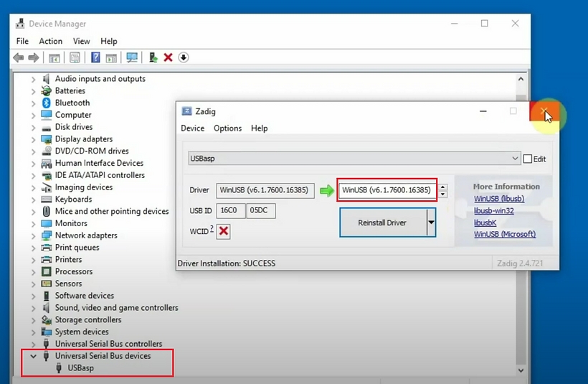Click the circled down-arrow toolbar icon
The width and height of the screenshot is (588, 384).
(184, 57)
